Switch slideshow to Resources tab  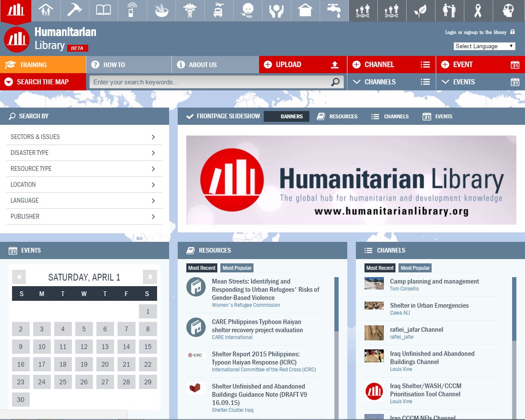(x=337, y=116)
